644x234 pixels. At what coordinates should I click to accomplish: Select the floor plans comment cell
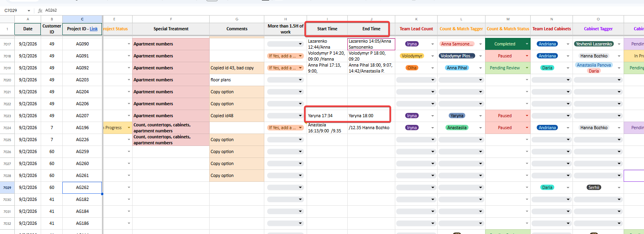[237, 80]
